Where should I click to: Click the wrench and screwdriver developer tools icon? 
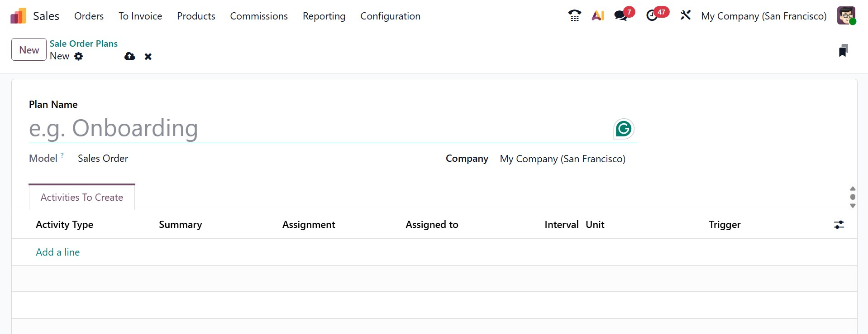tap(685, 16)
